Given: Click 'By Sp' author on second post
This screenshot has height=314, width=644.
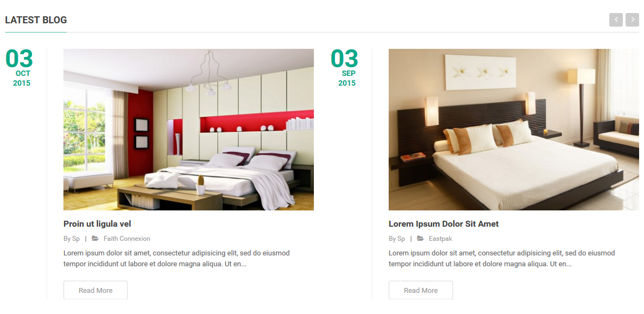Looking at the screenshot, I should (x=397, y=239).
